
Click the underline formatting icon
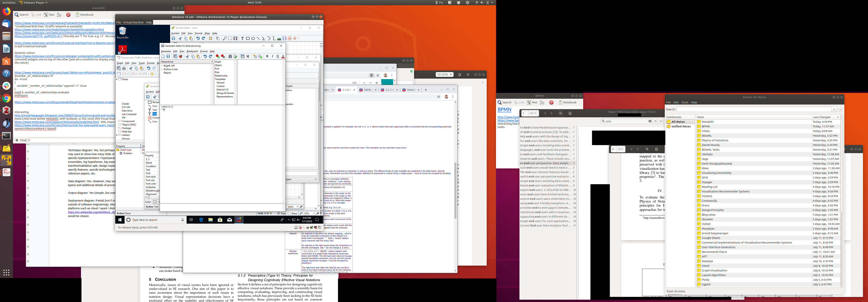click(278, 57)
